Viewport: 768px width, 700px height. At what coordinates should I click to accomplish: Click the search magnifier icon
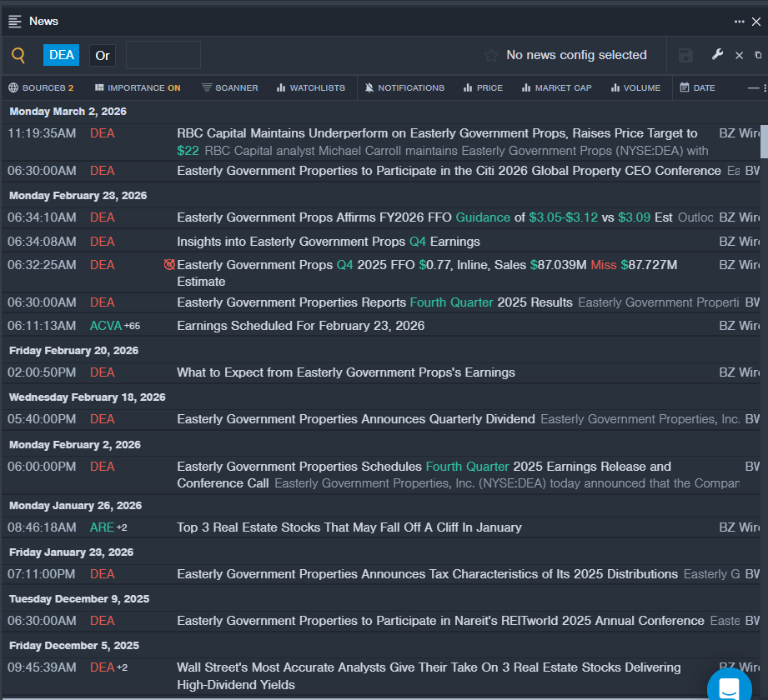18,56
